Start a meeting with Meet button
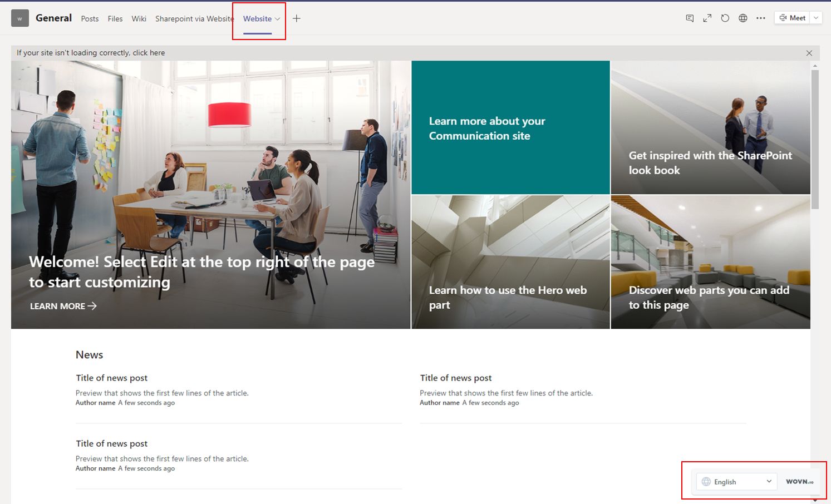 click(x=792, y=18)
